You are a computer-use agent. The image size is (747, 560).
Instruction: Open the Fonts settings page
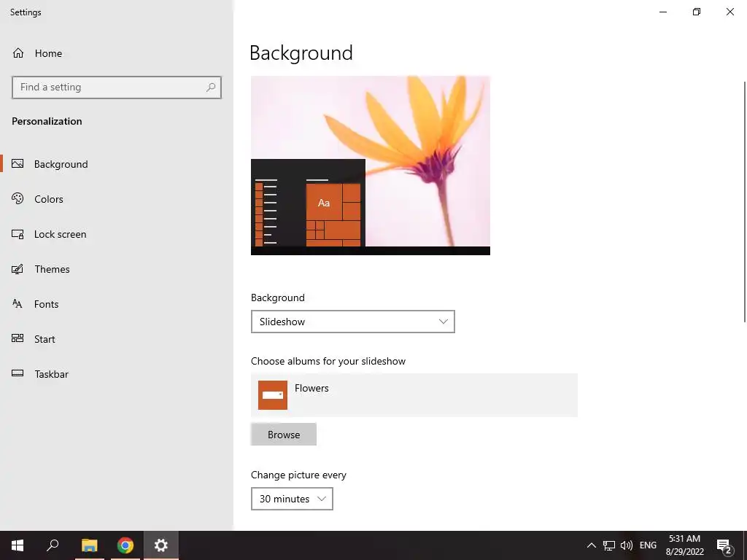117,304
